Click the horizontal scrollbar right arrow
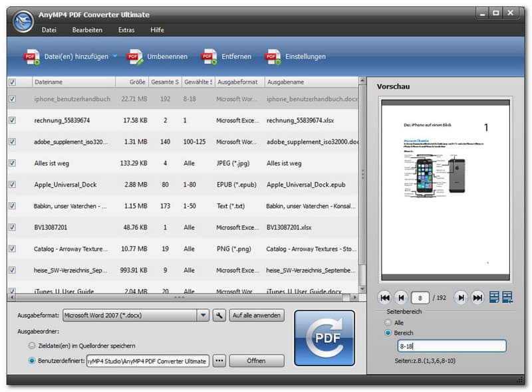Viewport: 532px width, 392px height. coord(354,298)
